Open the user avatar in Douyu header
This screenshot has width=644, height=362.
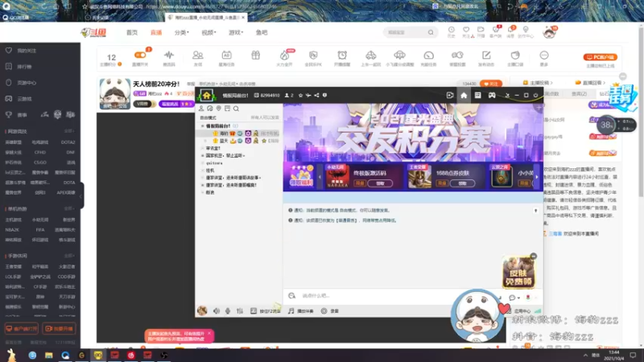[549, 32]
